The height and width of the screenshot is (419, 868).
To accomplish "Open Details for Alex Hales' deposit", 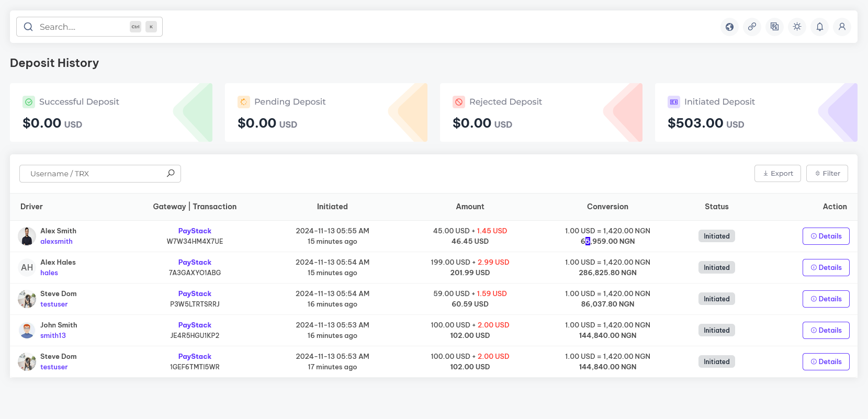I will tap(826, 267).
